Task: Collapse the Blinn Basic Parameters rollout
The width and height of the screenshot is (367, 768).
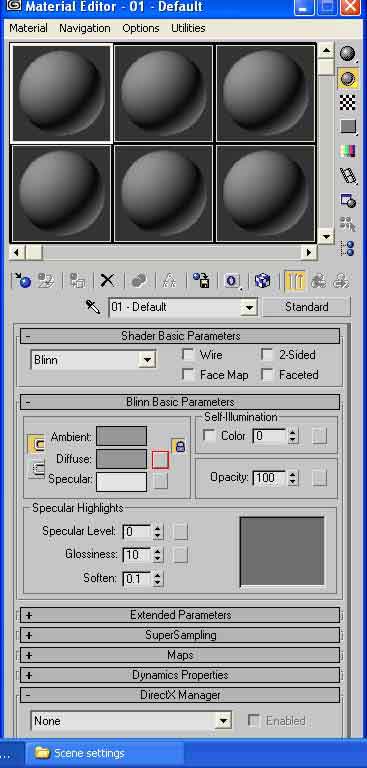Action: (180, 402)
